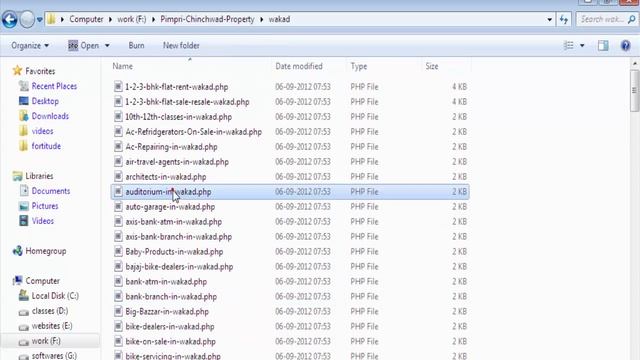
Task: Open Desktop in Favorites
Action: point(45,101)
